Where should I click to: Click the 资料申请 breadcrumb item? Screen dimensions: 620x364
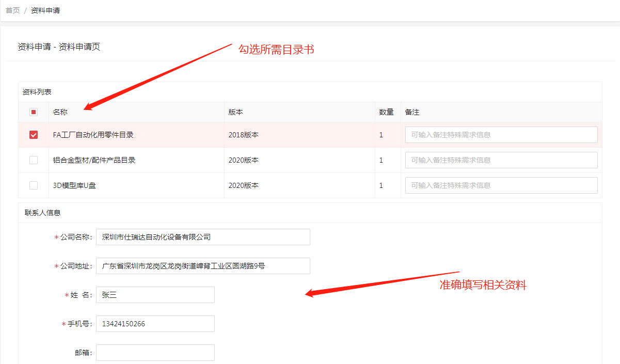click(x=45, y=10)
